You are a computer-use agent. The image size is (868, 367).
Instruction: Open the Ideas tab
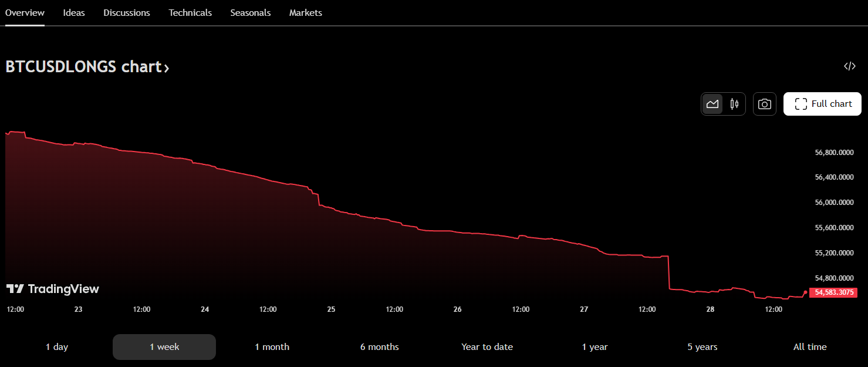pyautogui.click(x=74, y=12)
